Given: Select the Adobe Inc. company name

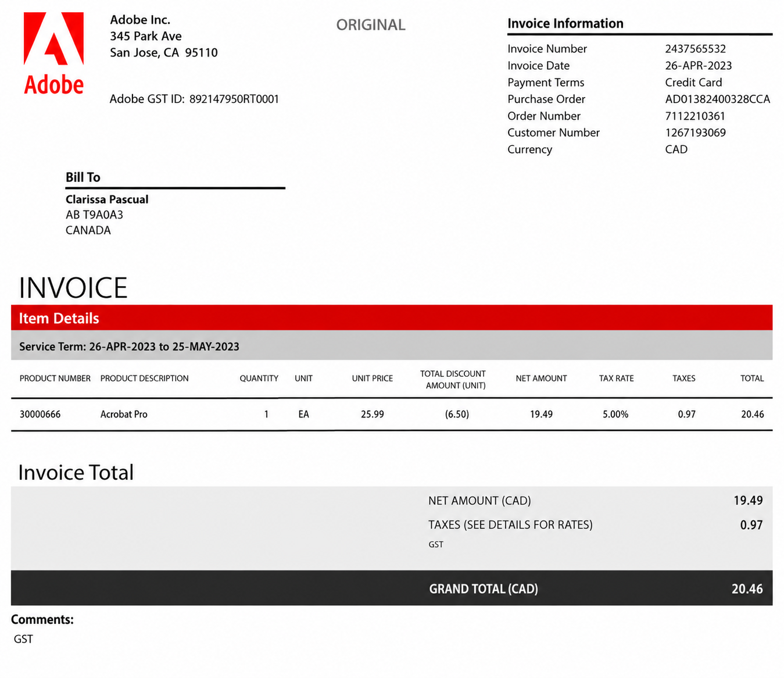Looking at the screenshot, I should [140, 20].
